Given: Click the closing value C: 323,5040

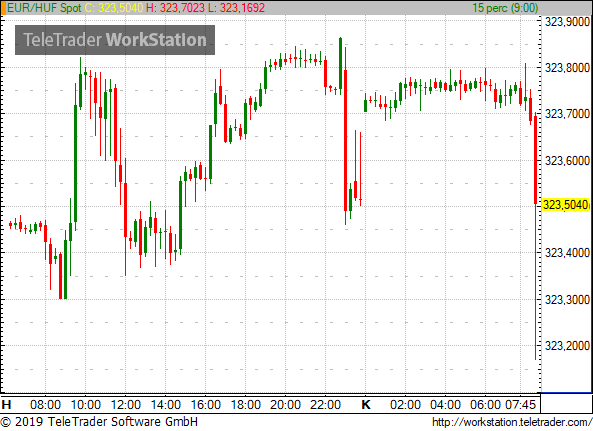Looking at the screenshot, I should point(114,8).
